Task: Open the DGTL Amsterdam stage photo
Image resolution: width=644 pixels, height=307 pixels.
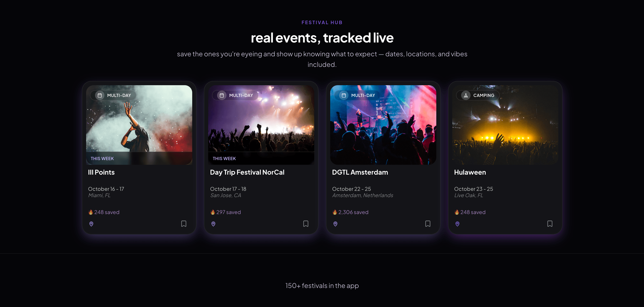Action: click(x=383, y=125)
